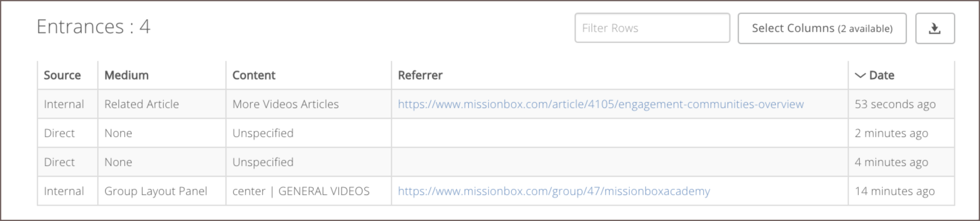Viewport: 980px width, 221px height.
Task: Open the missionboxacademy group referrer link
Action: click(553, 191)
